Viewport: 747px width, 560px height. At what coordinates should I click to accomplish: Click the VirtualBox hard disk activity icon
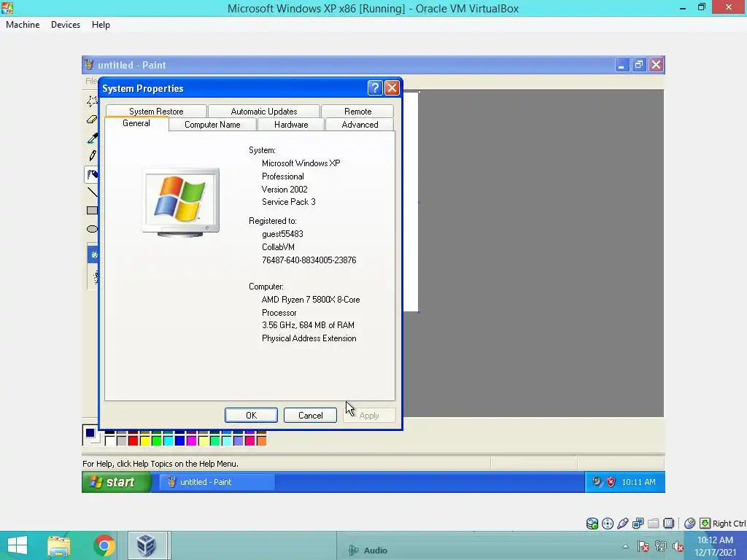592,524
